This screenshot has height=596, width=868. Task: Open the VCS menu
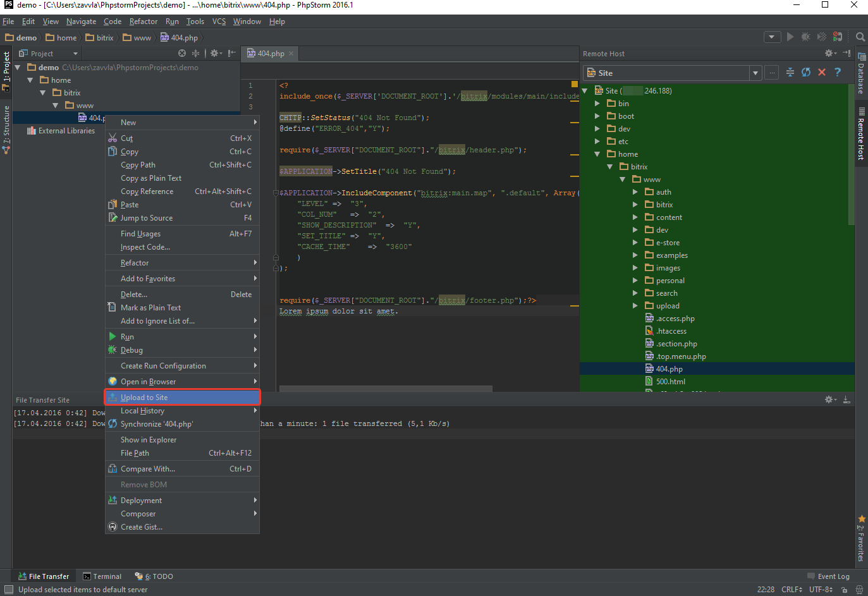click(x=219, y=21)
